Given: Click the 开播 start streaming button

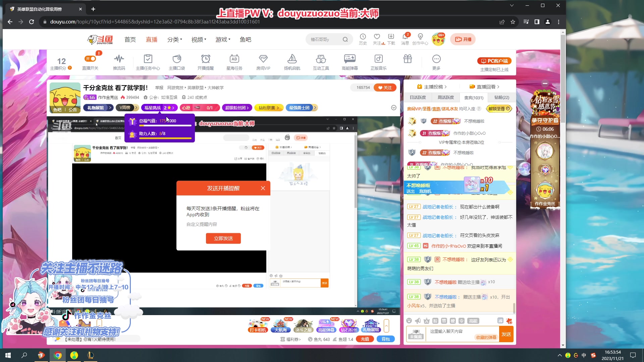Looking at the screenshot, I should (463, 39).
